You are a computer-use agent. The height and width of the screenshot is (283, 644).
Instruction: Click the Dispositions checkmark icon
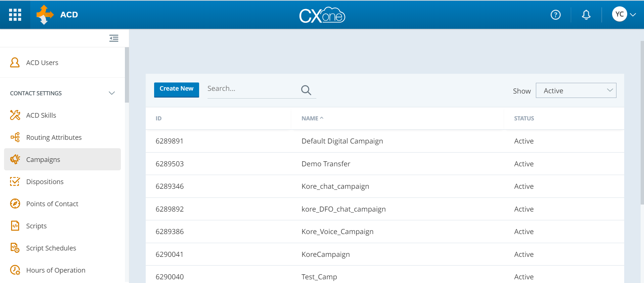[x=15, y=181]
